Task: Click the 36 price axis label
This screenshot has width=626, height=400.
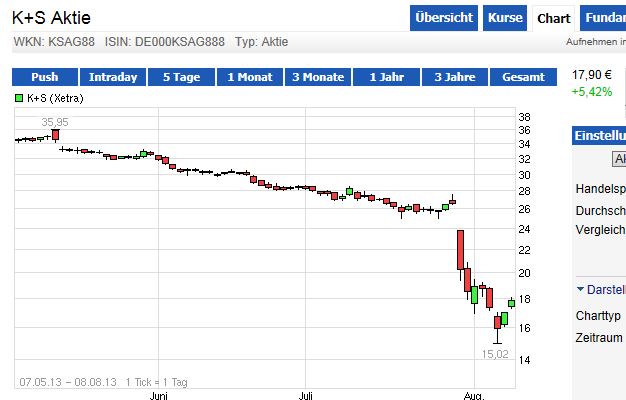Action: tap(524, 130)
